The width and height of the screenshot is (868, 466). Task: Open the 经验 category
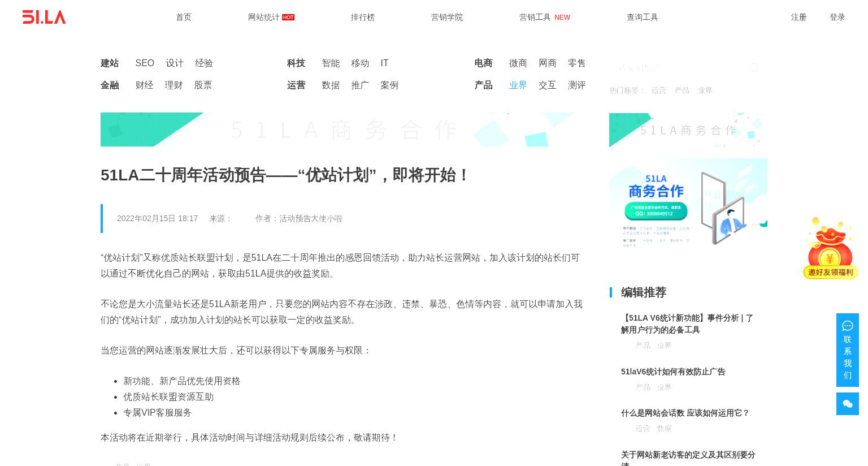click(x=204, y=63)
